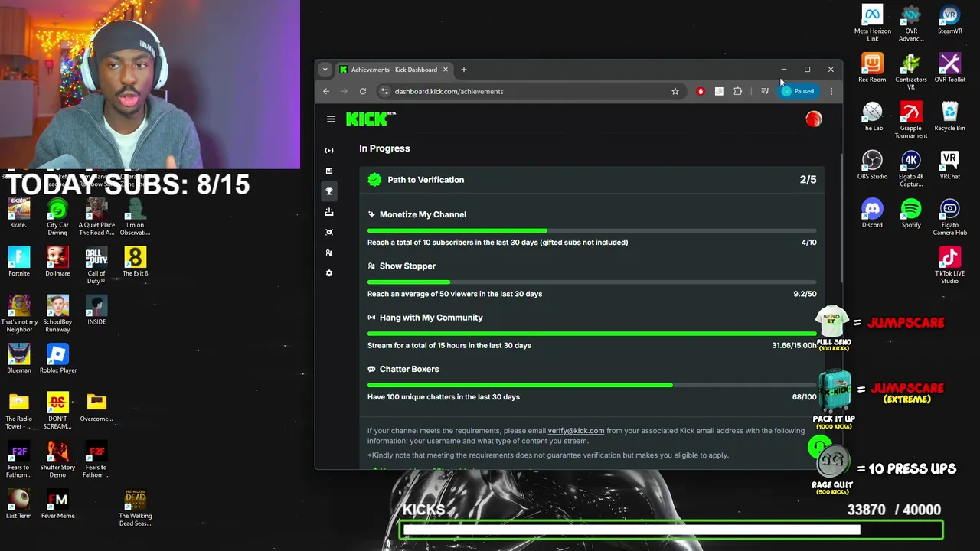Screen dimensions: 980x551
Task: Select the VRChat desktop icon
Action: coord(949,165)
